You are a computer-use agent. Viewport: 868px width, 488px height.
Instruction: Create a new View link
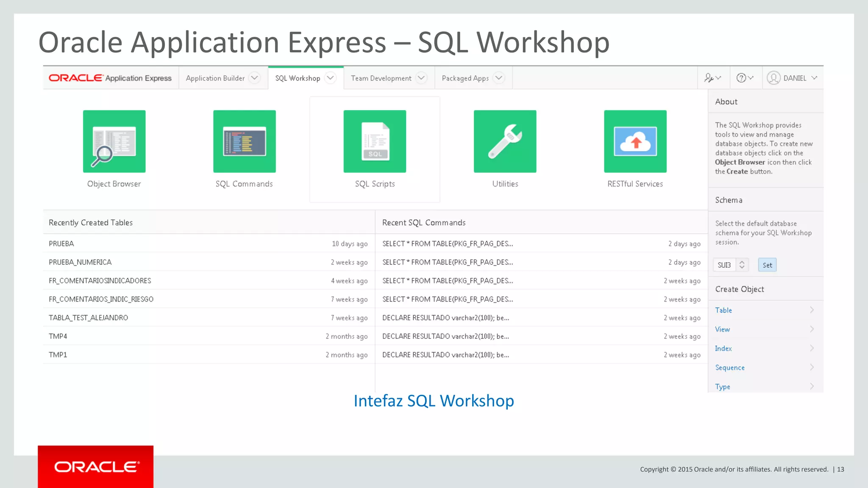pos(722,329)
